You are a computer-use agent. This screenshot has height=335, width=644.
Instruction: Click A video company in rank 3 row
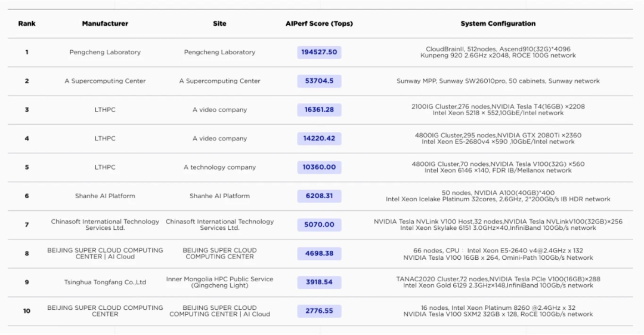[x=219, y=110]
